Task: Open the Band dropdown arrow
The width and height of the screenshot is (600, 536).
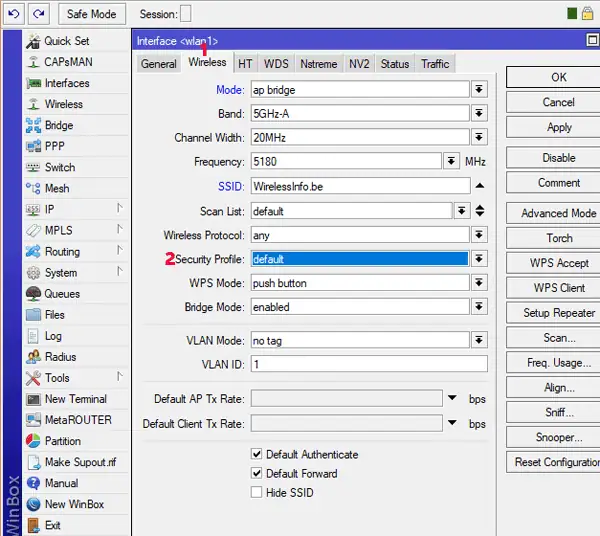Action: point(479,113)
